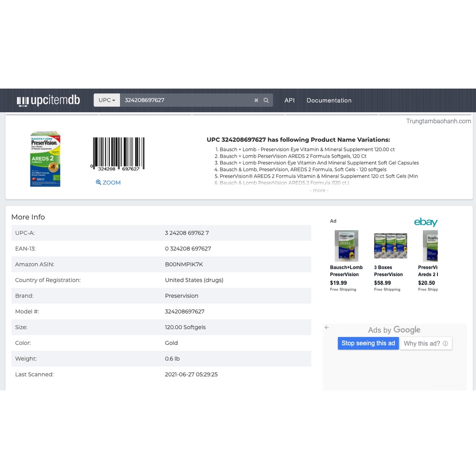Click the UPC search input field

(x=186, y=100)
